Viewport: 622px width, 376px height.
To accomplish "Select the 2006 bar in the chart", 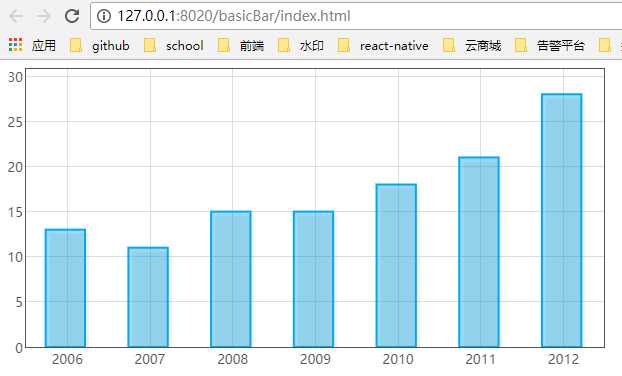I will tap(65, 288).
